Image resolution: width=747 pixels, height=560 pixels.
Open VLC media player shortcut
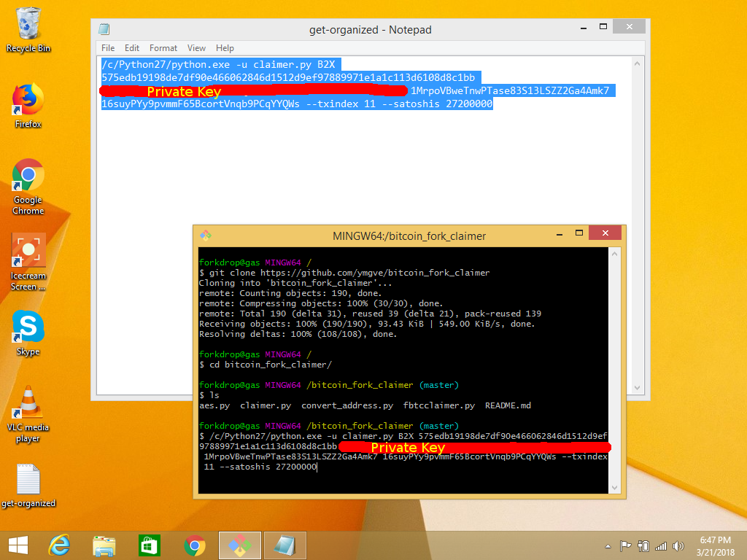click(x=28, y=403)
